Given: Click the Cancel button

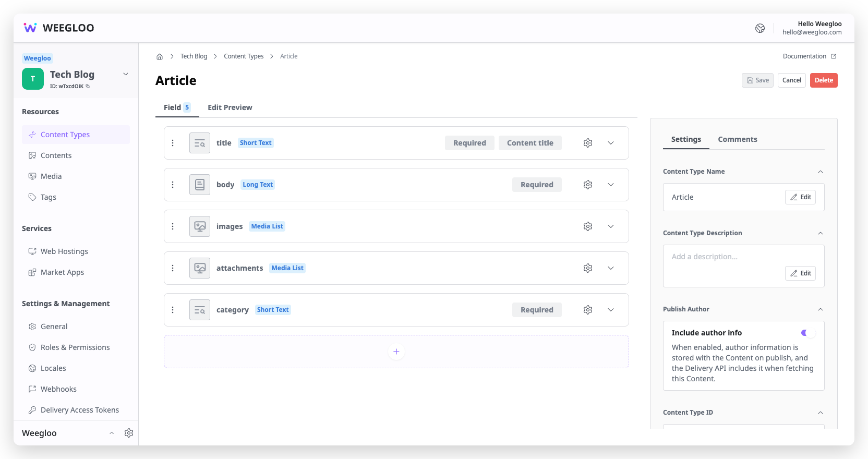Looking at the screenshot, I should click(x=792, y=80).
